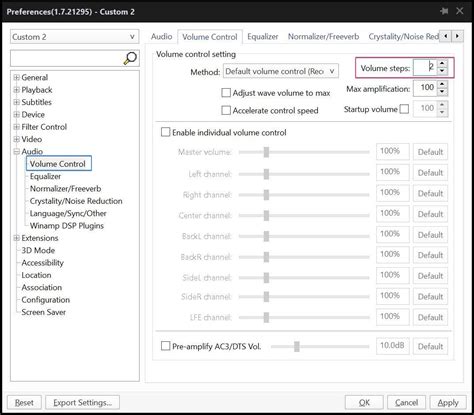The width and height of the screenshot is (474, 415).
Task: Confirm with the OK button
Action: point(364,403)
